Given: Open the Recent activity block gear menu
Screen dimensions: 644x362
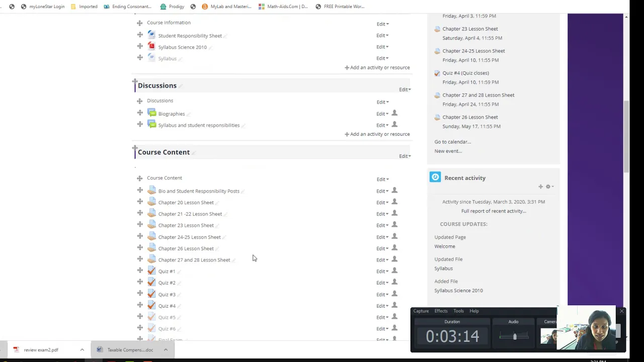Looking at the screenshot, I should click(x=549, y=187).
